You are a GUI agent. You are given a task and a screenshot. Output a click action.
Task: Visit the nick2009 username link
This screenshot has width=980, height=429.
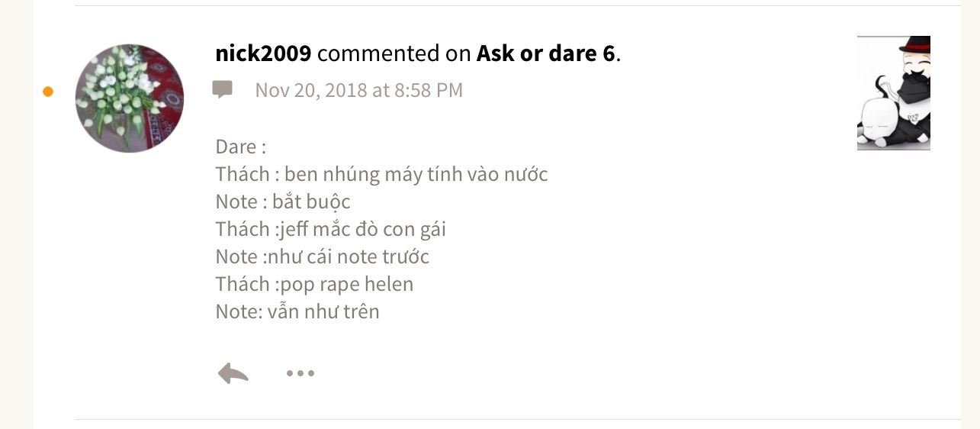(263, 53)
